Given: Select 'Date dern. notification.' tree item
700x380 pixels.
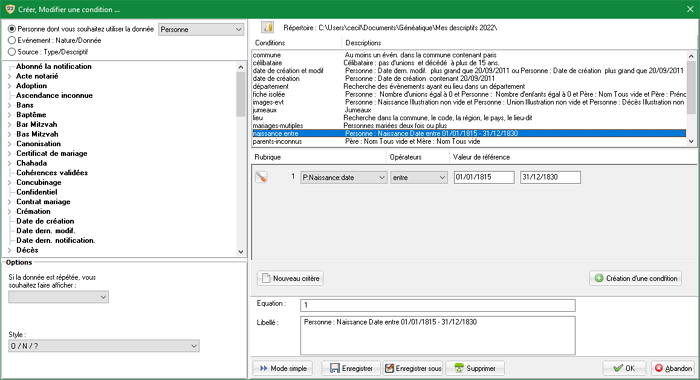Looking at the screenshot, I should [55, 240].
